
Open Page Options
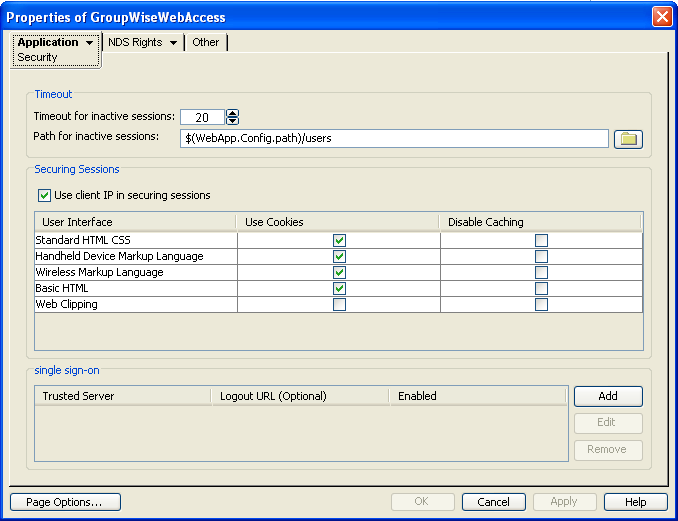(65, 502)
